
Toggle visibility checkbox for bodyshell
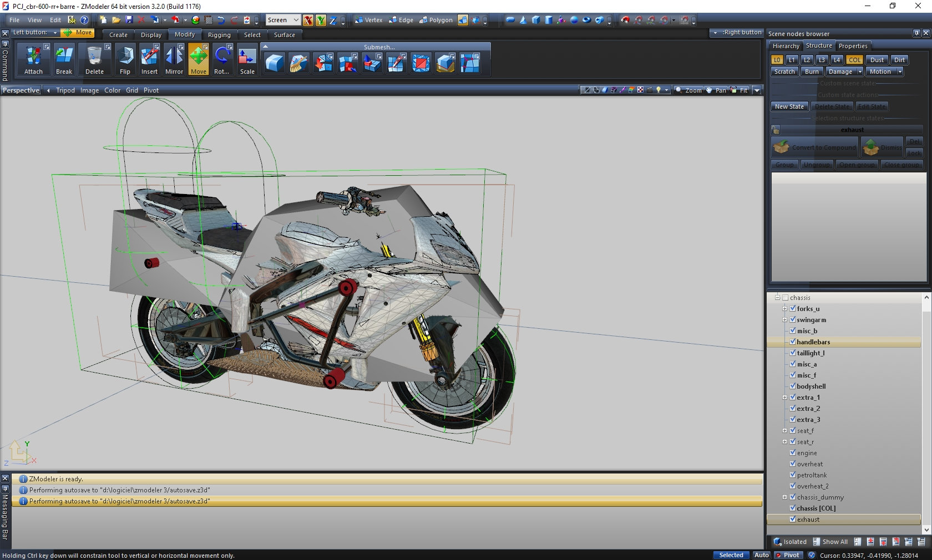point(793,386)
